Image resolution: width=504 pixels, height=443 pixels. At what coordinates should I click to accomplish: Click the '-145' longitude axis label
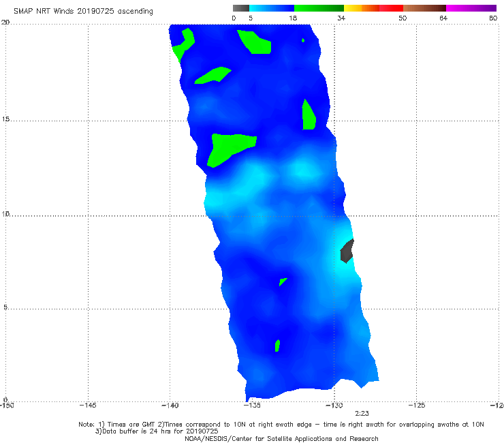tap(88, 406)
